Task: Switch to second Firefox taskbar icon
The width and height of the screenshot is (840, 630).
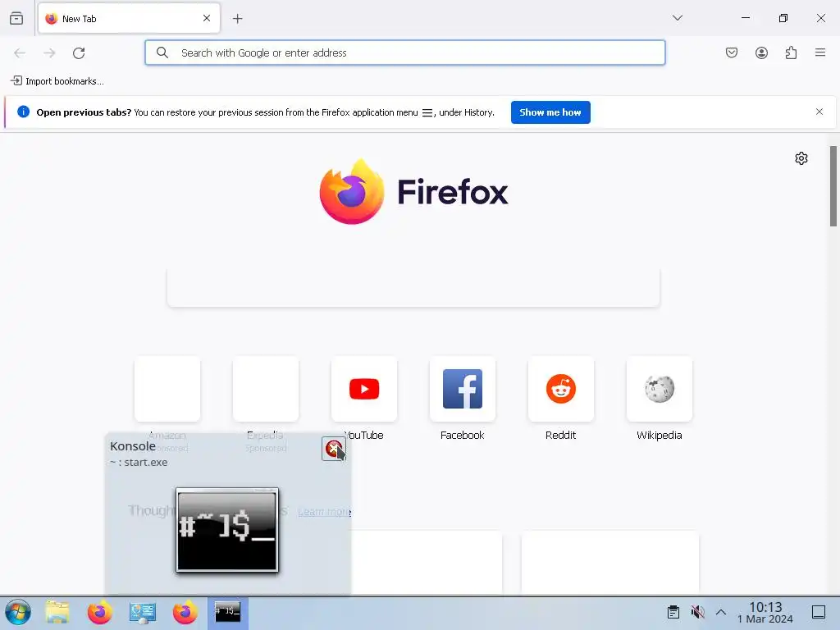Action: click(185, 612)
